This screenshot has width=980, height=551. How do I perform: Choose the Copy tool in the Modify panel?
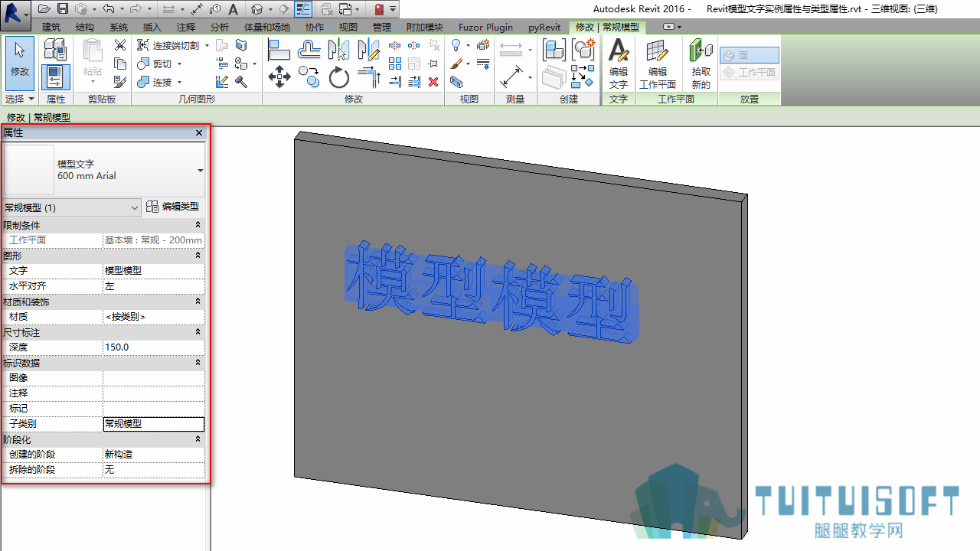coord(309,77)
